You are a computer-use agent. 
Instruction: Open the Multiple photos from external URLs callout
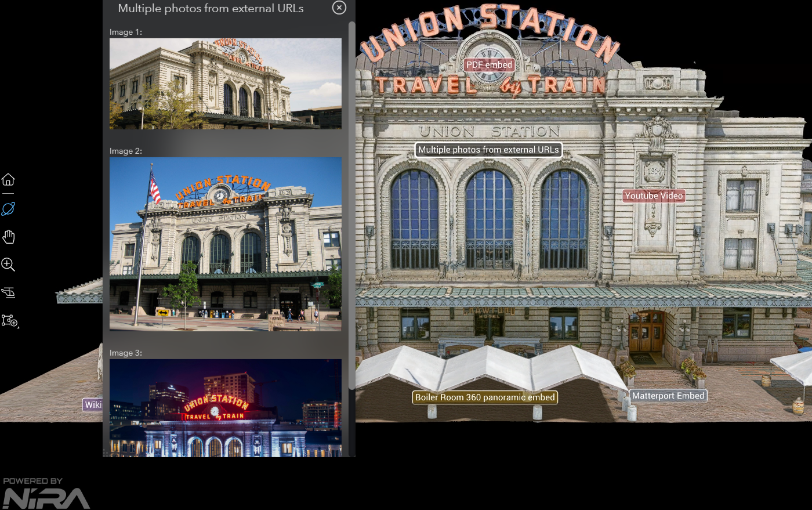tap(488, 150)
